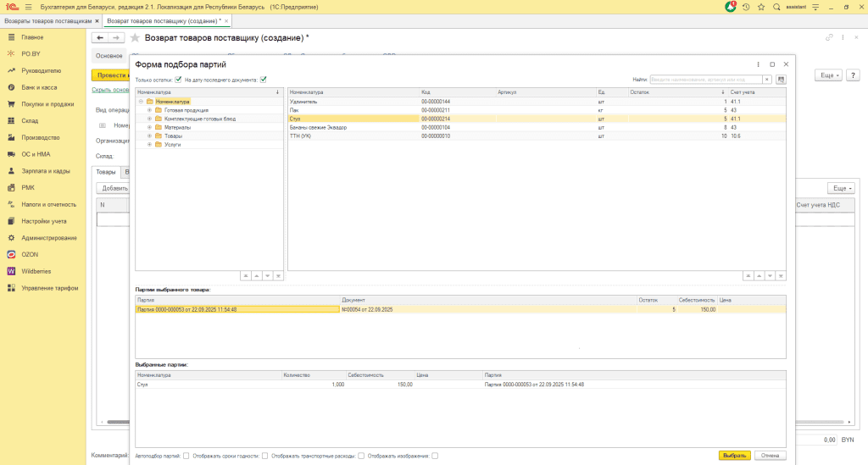Expand the Готовая продукция folder
868x465 pixels.
149,110
